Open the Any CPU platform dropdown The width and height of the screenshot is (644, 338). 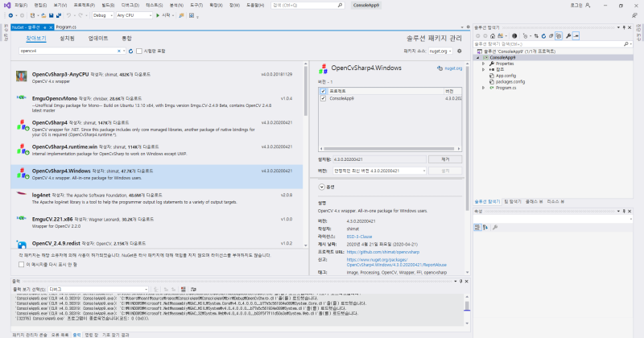tap(134, 15)
